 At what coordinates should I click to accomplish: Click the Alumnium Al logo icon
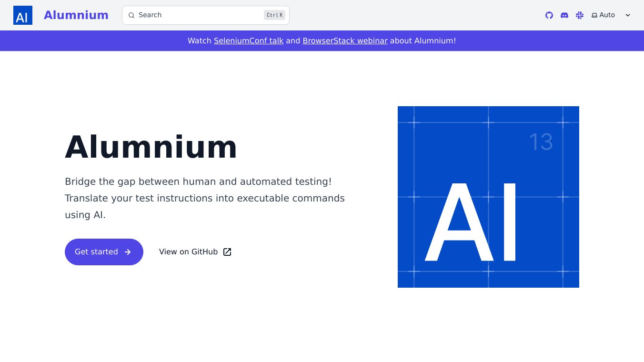(23, 15)
